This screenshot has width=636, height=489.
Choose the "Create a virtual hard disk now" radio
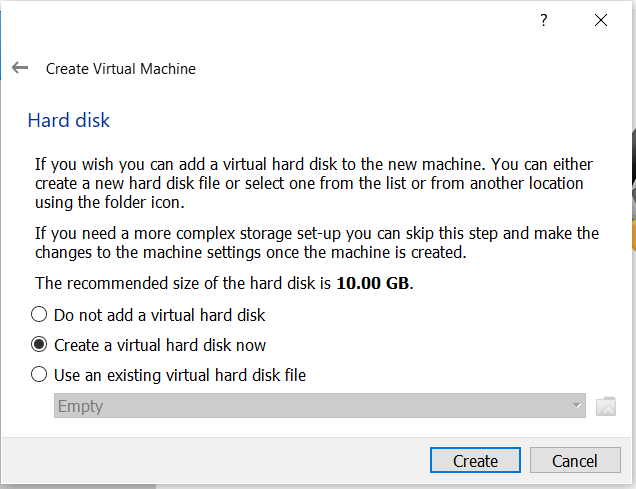(x=39, y=345)
